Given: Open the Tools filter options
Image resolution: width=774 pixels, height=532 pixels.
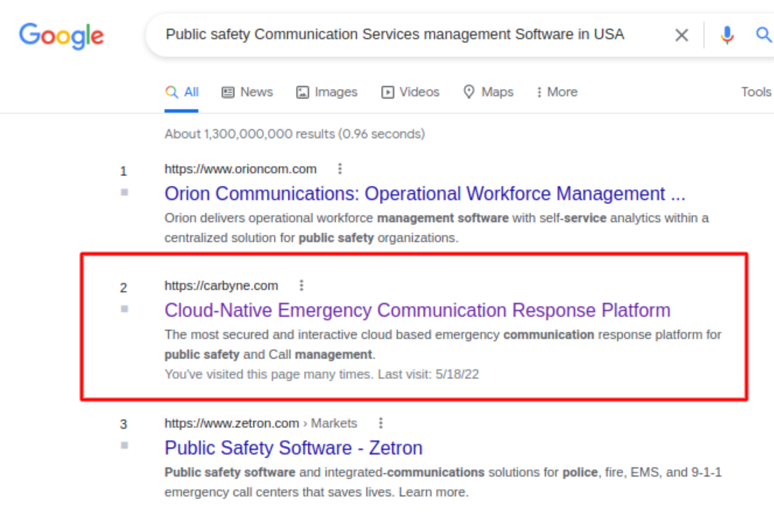Looking at the screenshot, I should coord(756,92).
